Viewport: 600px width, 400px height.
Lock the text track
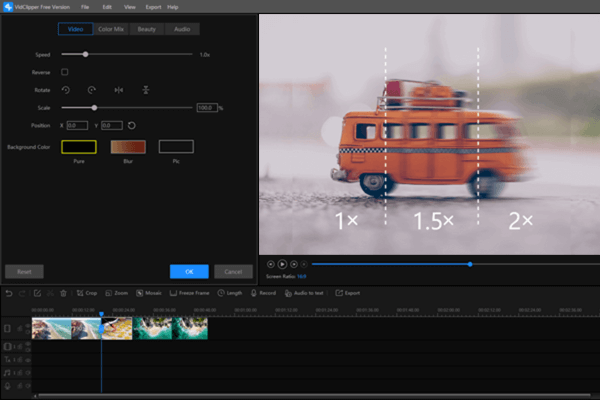(x=20, y=360)
